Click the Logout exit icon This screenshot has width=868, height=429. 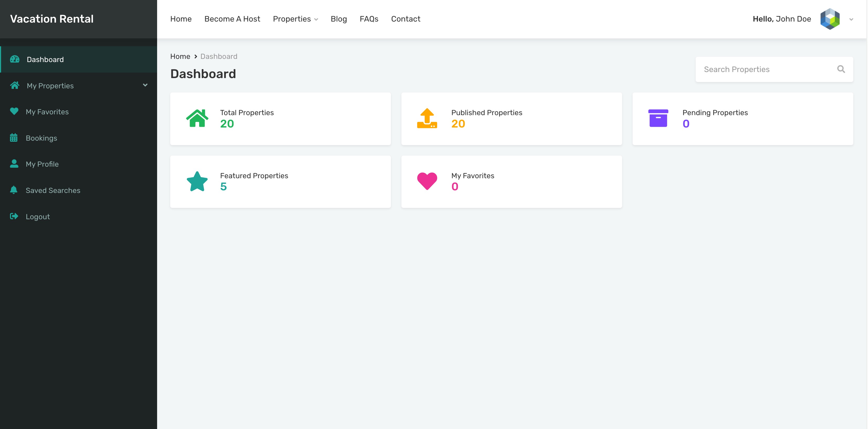pos(14,216)
